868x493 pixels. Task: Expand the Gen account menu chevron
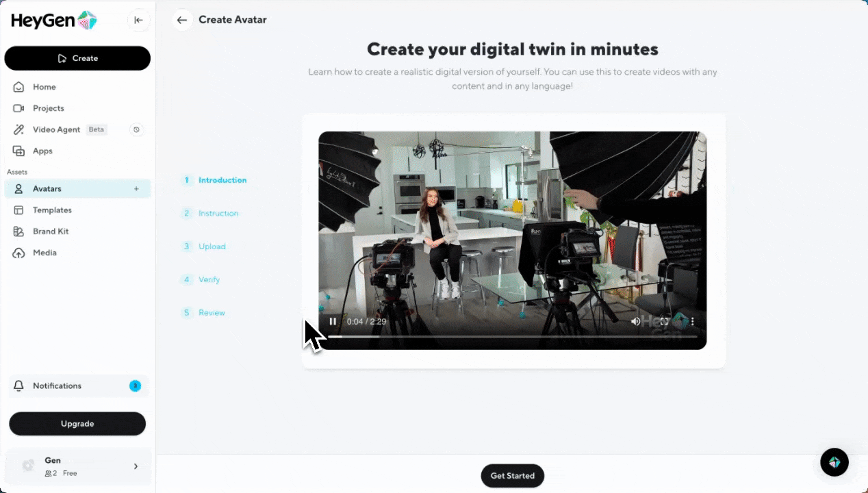pos(136,466)
